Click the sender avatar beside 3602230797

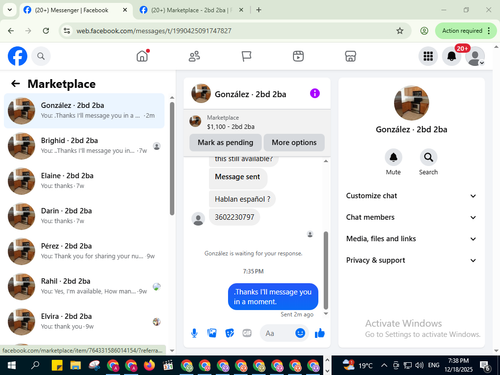[198, 219]
